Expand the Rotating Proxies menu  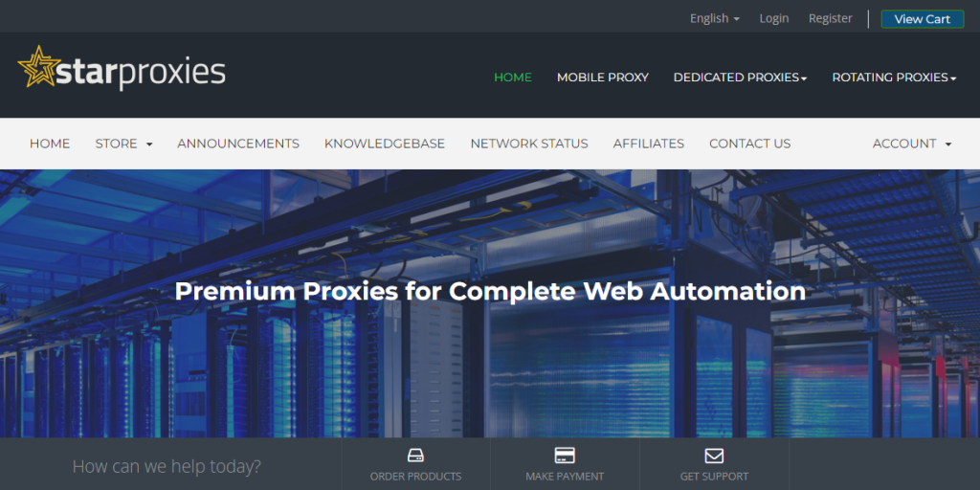(894, 78)
